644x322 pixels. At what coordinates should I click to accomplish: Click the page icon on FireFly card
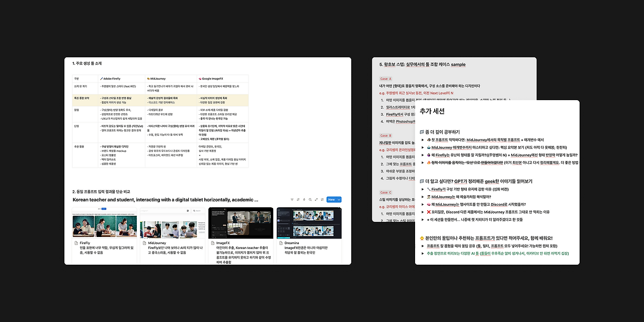75,243
